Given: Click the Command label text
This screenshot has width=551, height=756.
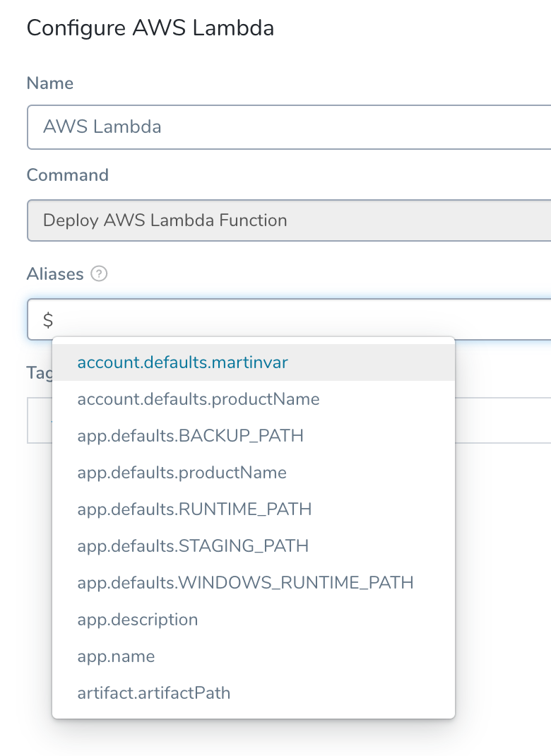Looking at the screenshot, I should coord(68,175).
